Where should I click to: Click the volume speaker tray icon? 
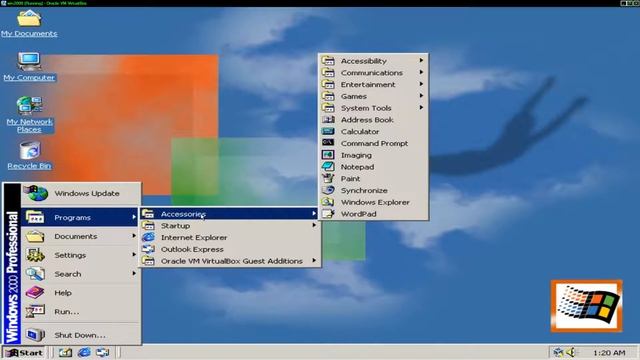coord(571,352)
